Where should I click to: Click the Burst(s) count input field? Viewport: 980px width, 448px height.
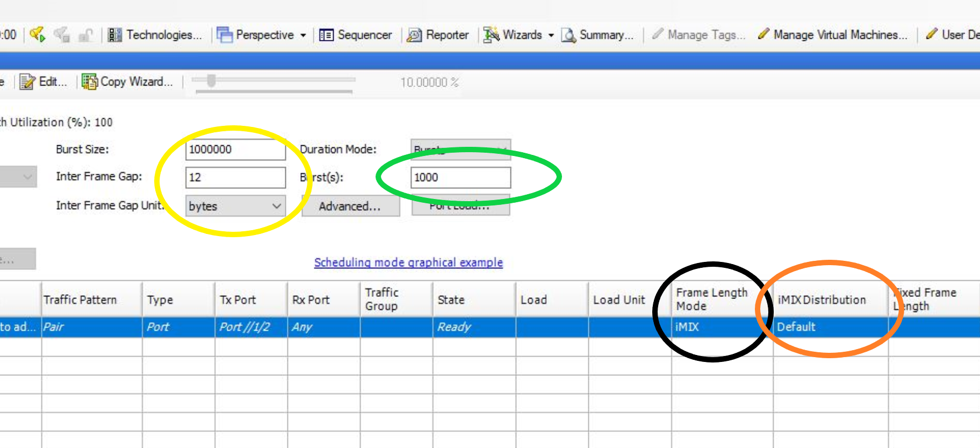click(x=460, y=177)
